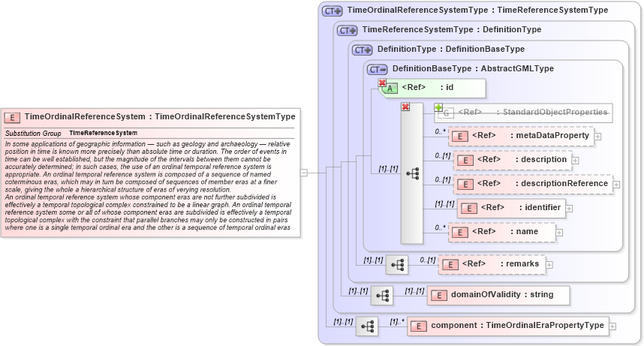Click the red X on the sequence bar
Image resolution: width=644 pixels, height=346 pixels.
coord(406,107)
